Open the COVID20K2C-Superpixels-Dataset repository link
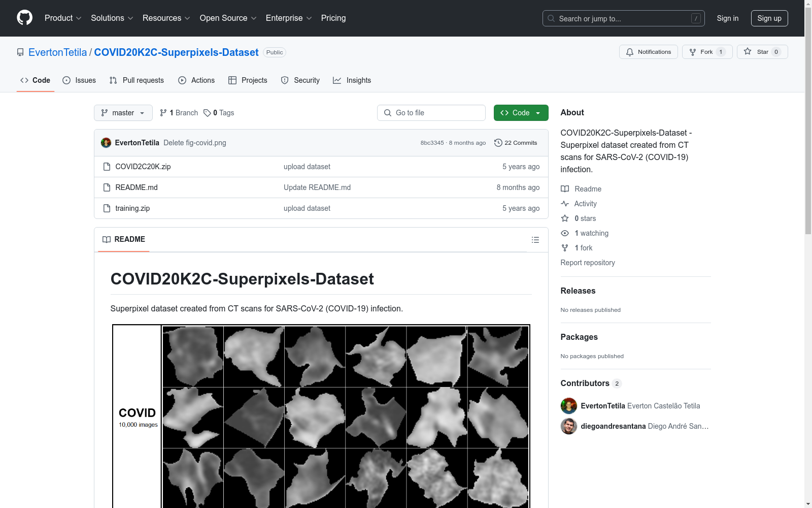812x508 pixels. click(x=176, y=52)
